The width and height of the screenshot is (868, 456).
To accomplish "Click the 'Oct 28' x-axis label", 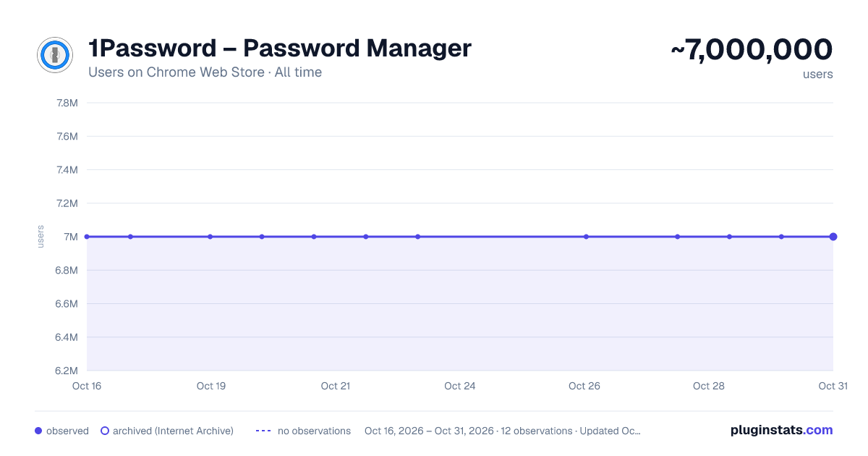I will [x=709, y=386].
